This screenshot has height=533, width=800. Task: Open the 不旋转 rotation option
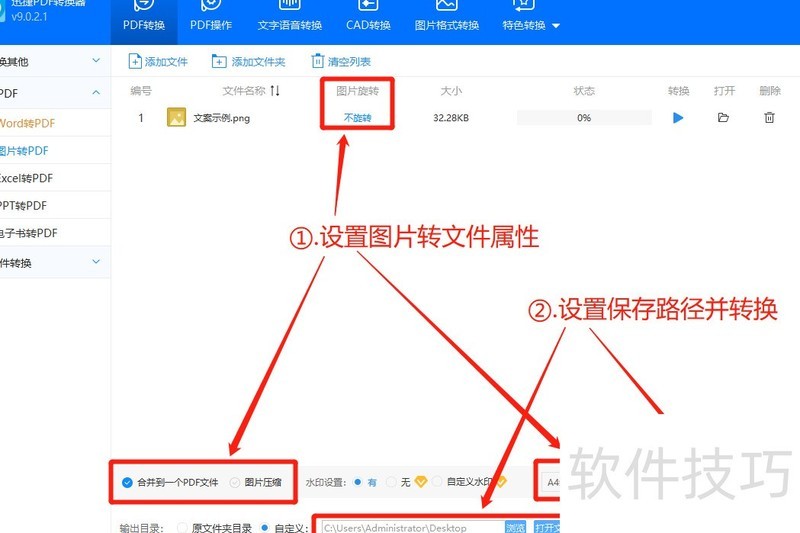(x=357, y=118)
